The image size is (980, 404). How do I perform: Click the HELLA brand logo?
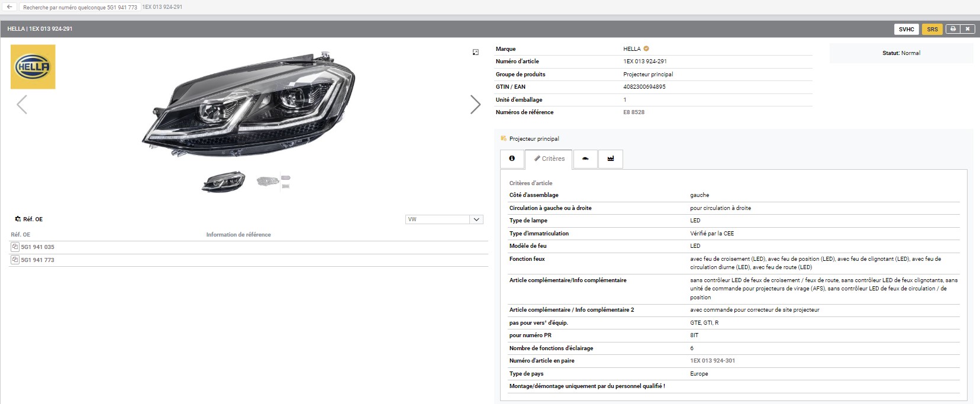coord(33,67)
